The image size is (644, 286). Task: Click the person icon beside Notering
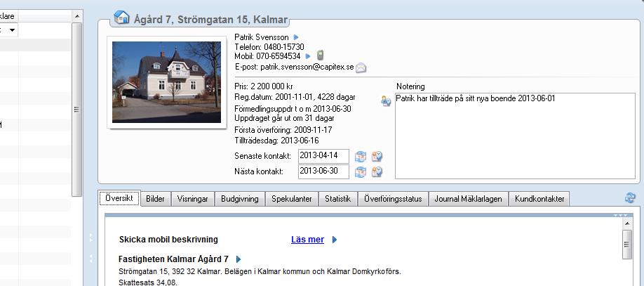click(x=386, y=100)
